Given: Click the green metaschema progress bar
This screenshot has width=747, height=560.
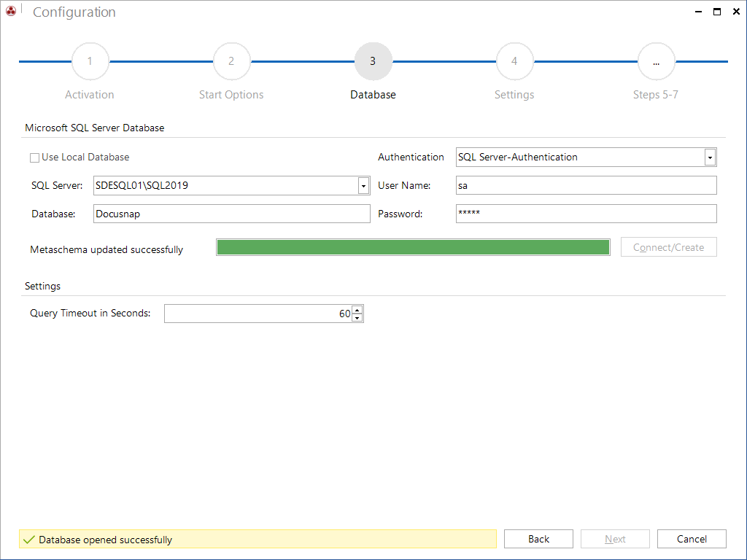Looking at the screenshot, I should [x=413, y=247].
